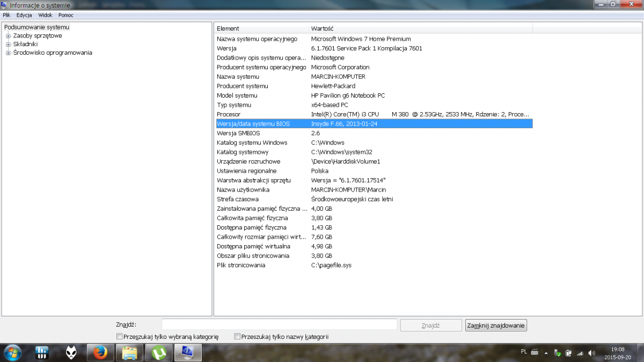Expand the Składniki tree node
The image size is (644, 362).
8,45
